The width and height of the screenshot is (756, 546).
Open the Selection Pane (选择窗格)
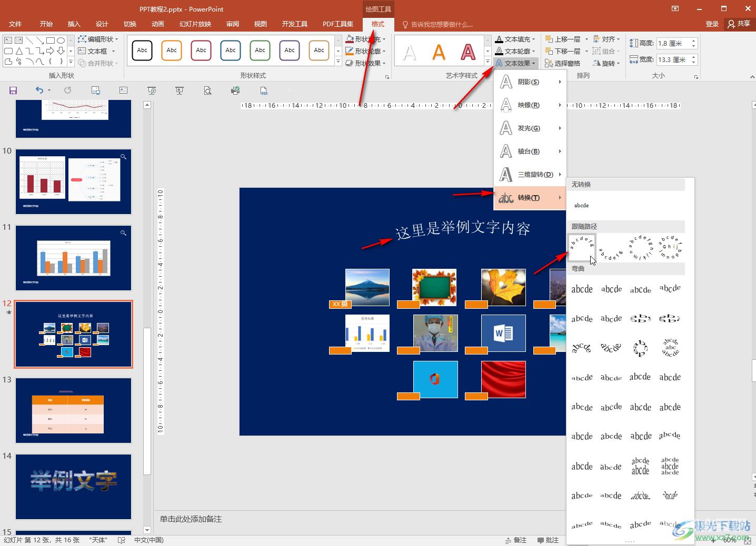(x=563, y=63)
